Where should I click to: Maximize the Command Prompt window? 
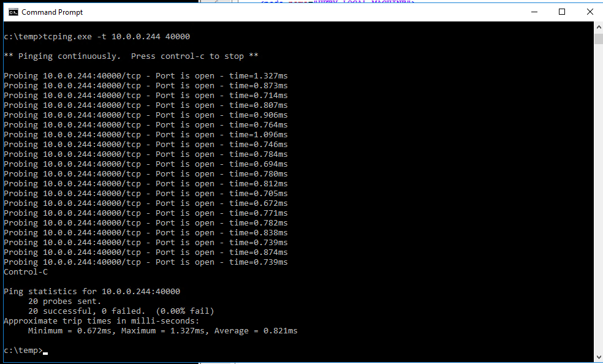561,12
